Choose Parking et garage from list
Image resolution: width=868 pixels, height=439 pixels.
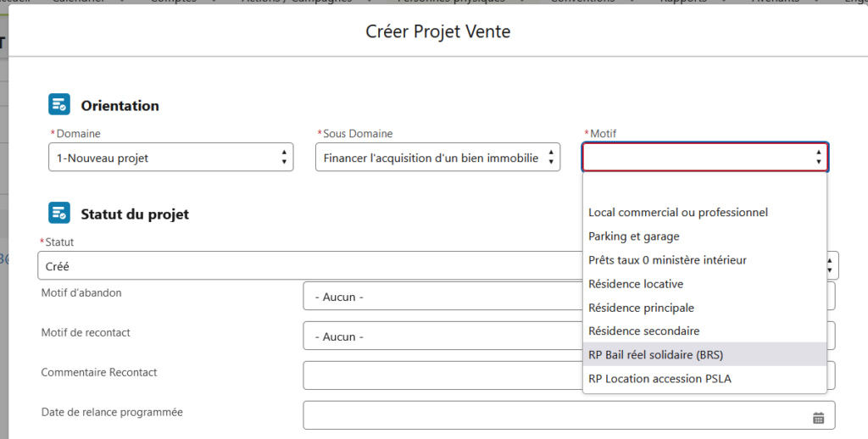click(634, 236)
